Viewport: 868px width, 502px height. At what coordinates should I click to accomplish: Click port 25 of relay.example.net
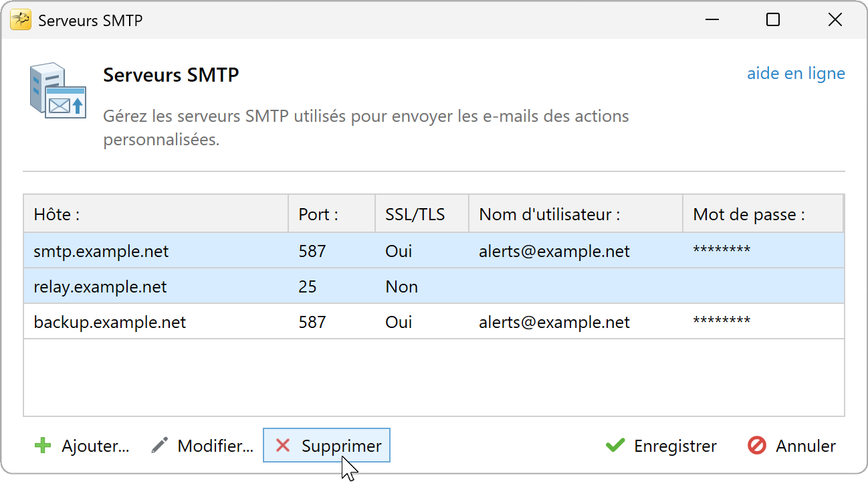point(308,287)
